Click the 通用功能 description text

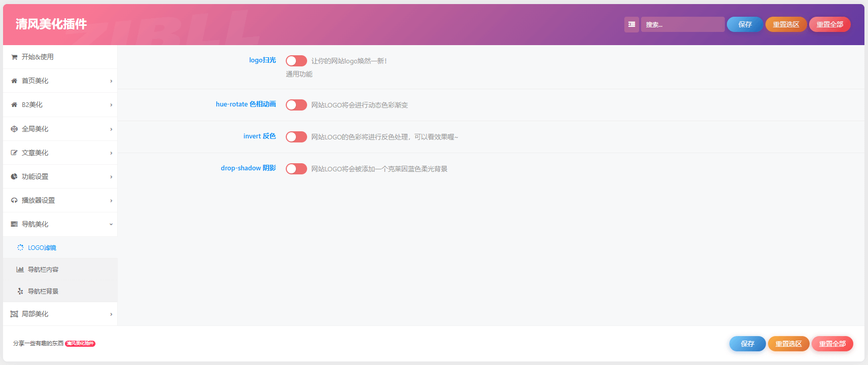[x=299, y=74]
